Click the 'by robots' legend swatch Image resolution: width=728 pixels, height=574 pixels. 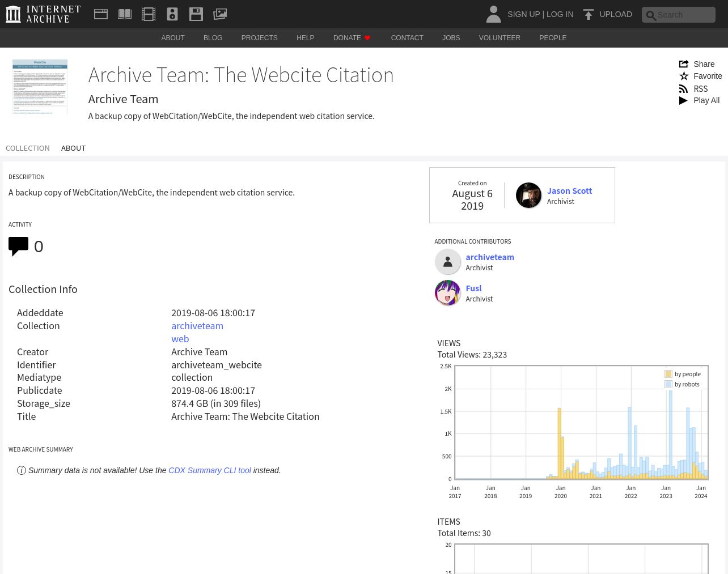pyautogui.click(x=668, y=384)
